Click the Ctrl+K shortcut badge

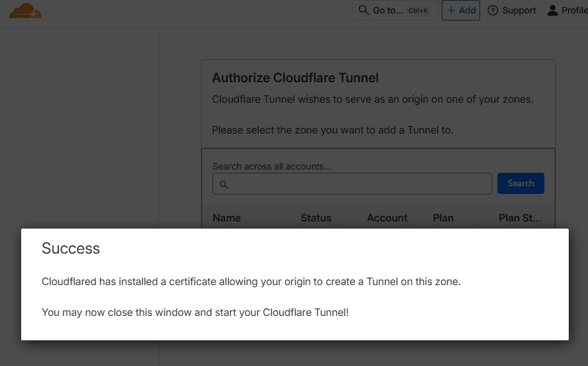point(419,10)
